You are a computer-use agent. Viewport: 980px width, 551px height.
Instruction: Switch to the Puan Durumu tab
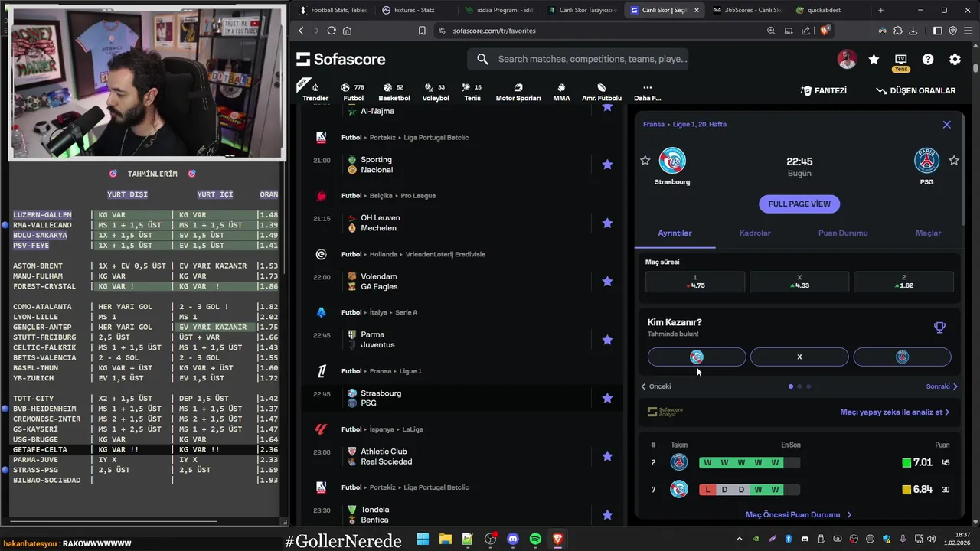click(x=843, y=233)
